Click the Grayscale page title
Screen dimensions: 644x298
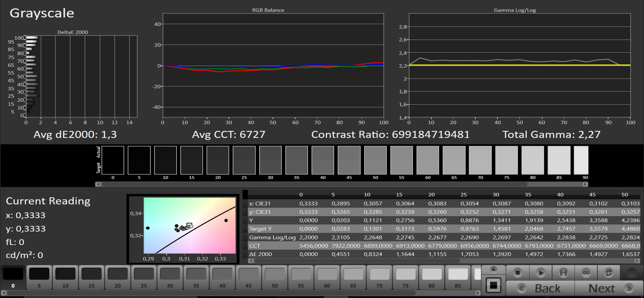pos(42,13)
